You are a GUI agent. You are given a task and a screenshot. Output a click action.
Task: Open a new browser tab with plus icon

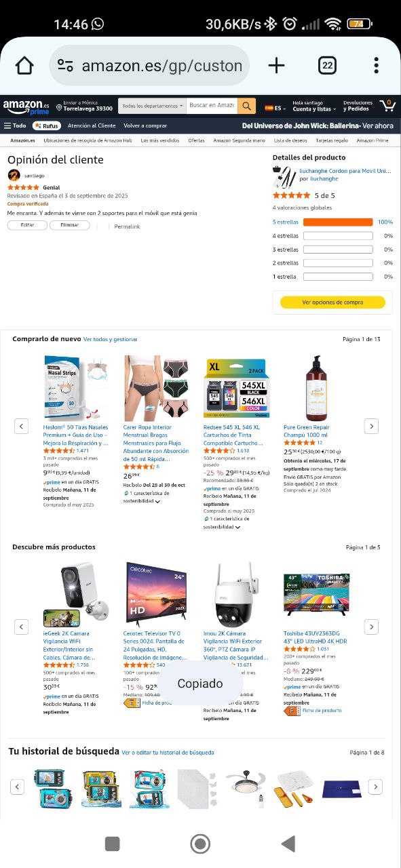276,65
